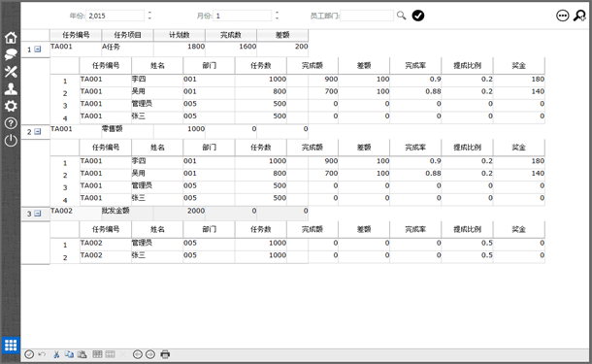Click the printer icon
The height and width of the screenshot is (364, 592).
tap(165, 354)
